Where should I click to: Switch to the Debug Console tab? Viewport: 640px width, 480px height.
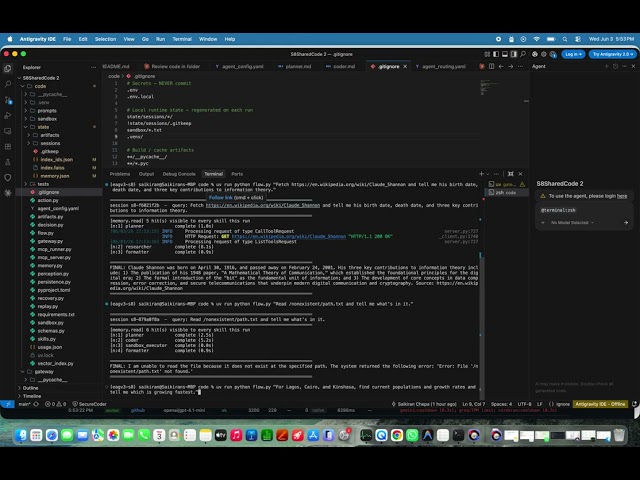click(179, 174)
